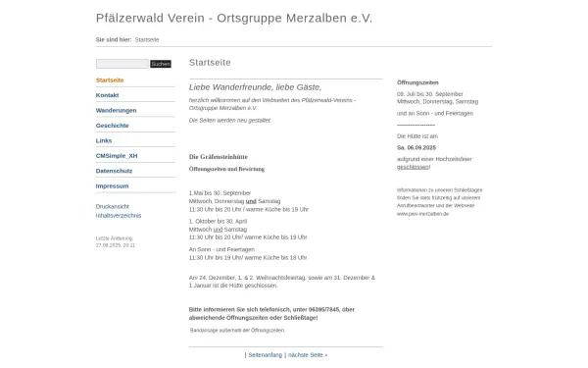588x368 pixels.
Task: Click the Seitenanfang link at bottom
Action: coord(266,355)
